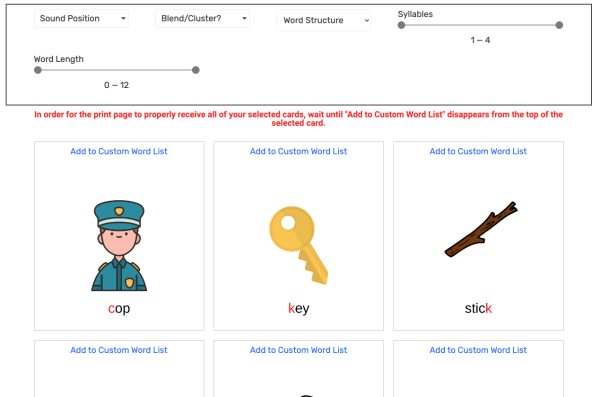The width and height of the screenshot is (600, 397).
Task: Click Add to Custom Word List in second row, middle card
Action: click(298, 350)
